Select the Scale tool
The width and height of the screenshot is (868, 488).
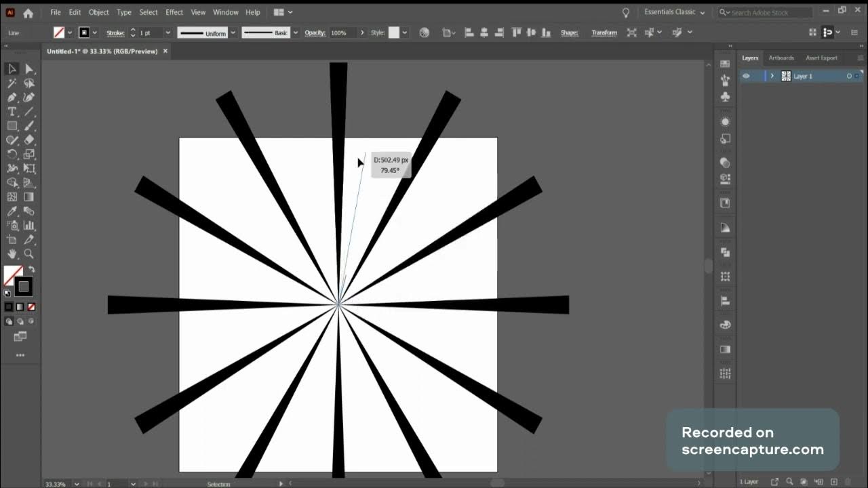pyautogui.click(x=29, y=155)
